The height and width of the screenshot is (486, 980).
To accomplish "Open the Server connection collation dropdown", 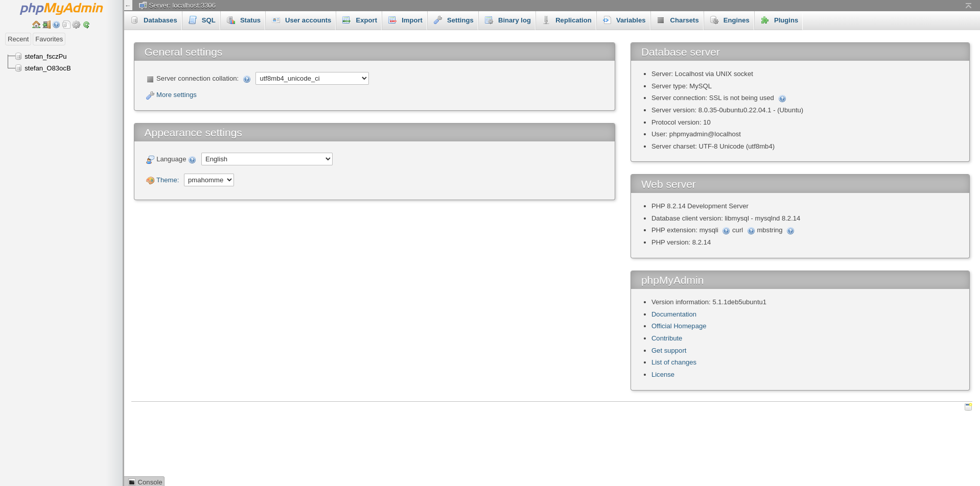I will click(312, 78).
